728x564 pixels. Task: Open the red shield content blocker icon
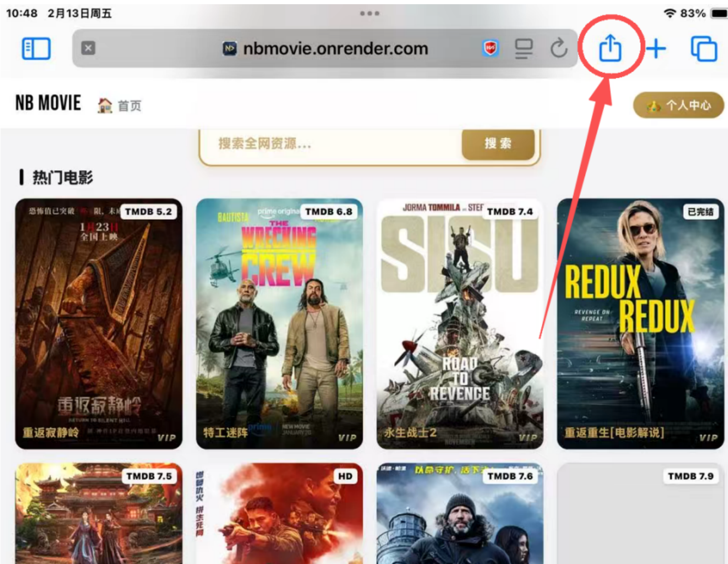pos(490,48)
